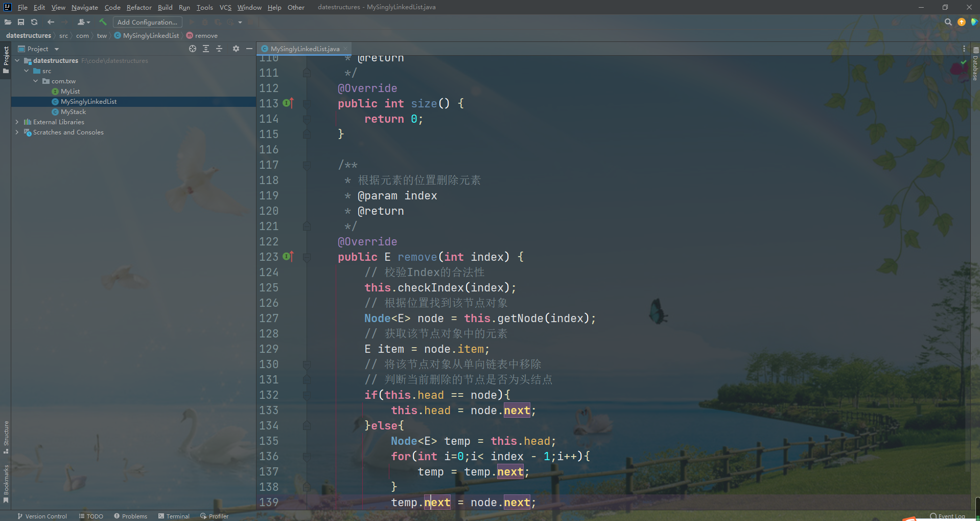Open Version Control tool window
Image resolution: width=980 pixels, height=521 pixels.
click(x=42, y=516)
